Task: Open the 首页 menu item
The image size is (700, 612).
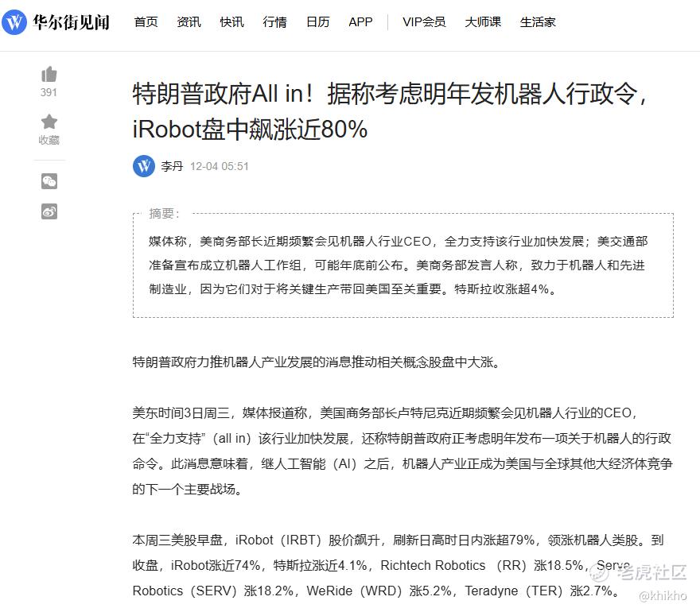Action: (x=146, y=22)
